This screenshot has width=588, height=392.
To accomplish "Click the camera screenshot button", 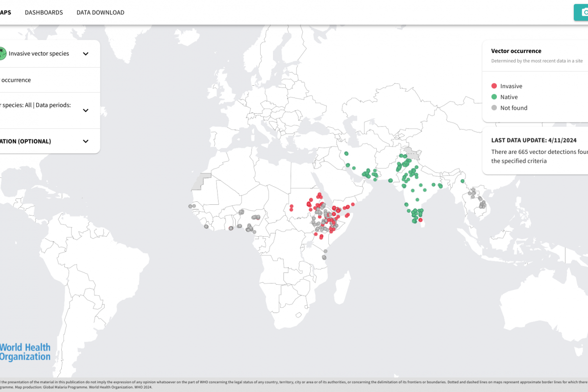I will tap(582, 12).
